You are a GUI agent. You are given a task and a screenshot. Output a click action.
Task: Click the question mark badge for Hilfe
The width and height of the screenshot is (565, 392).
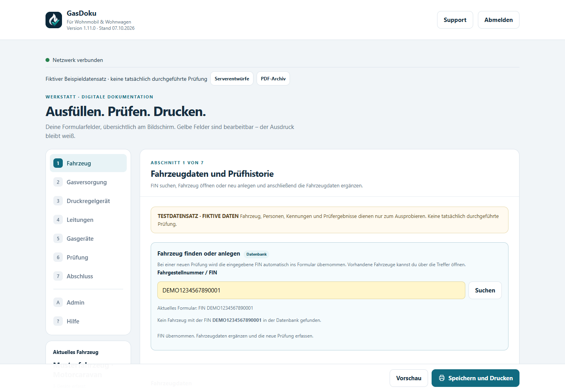tap(58, 321)
